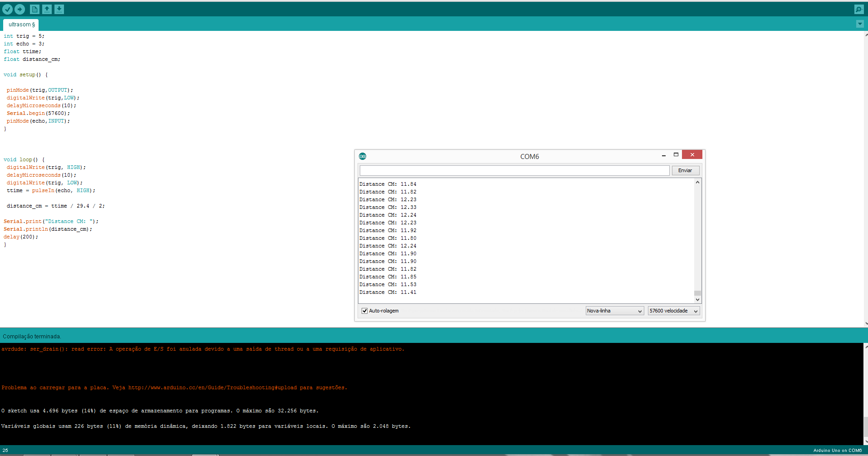This screenshot has width=868, height=456.
Task: Click the 'delay(200);' code line
Action: point(21,237)
